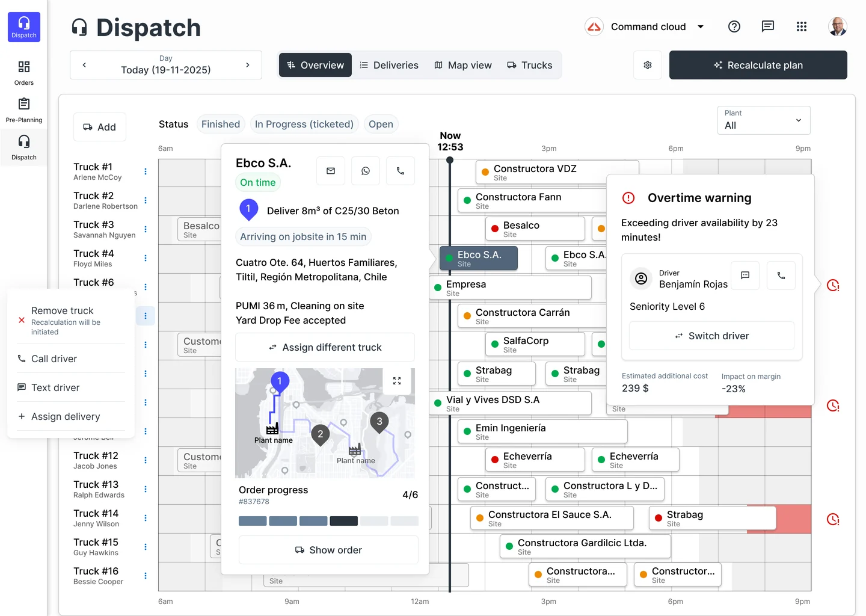Toggle the Open status filter
Screen dimensions: 866x616
tap(381, 124)
